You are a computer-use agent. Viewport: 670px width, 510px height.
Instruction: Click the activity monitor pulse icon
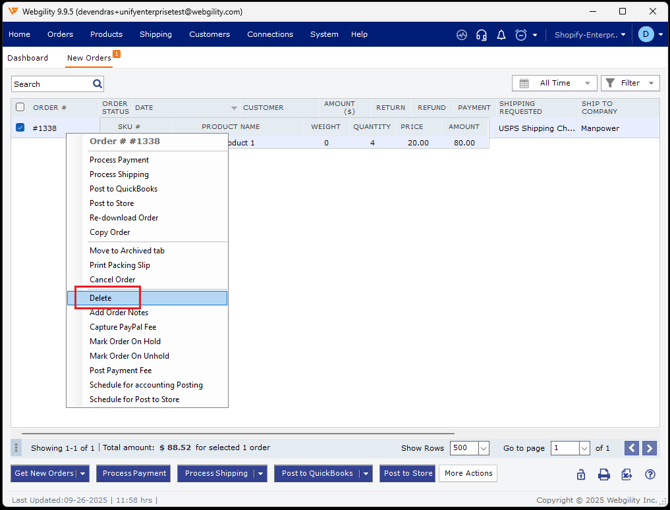(461, 35)
